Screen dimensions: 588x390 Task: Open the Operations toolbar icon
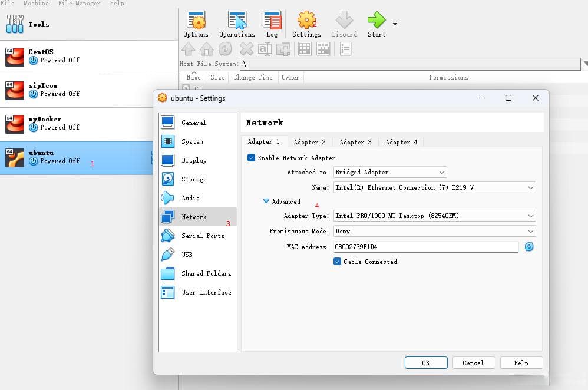(237, 24)
